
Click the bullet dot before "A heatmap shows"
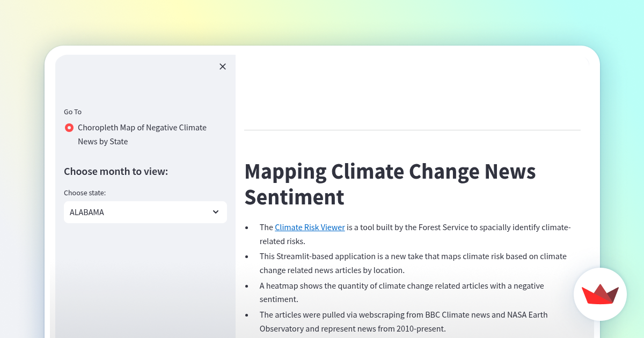click(x=247, y=286)
